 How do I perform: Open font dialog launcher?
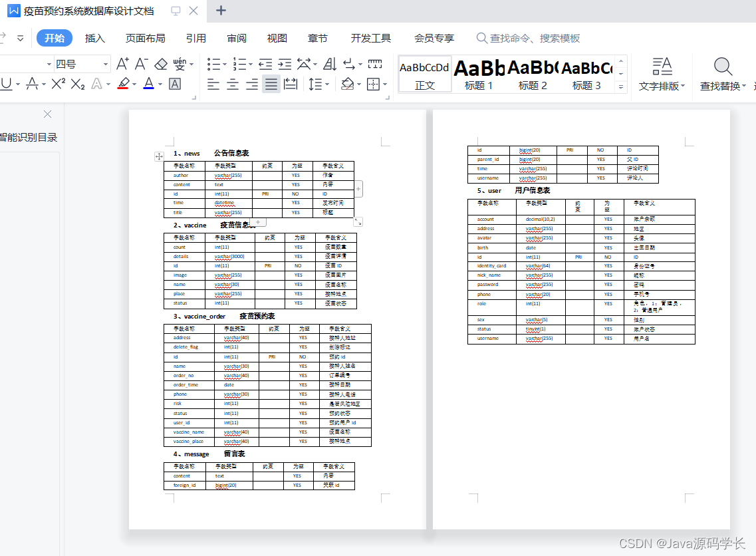coord(194,97)
